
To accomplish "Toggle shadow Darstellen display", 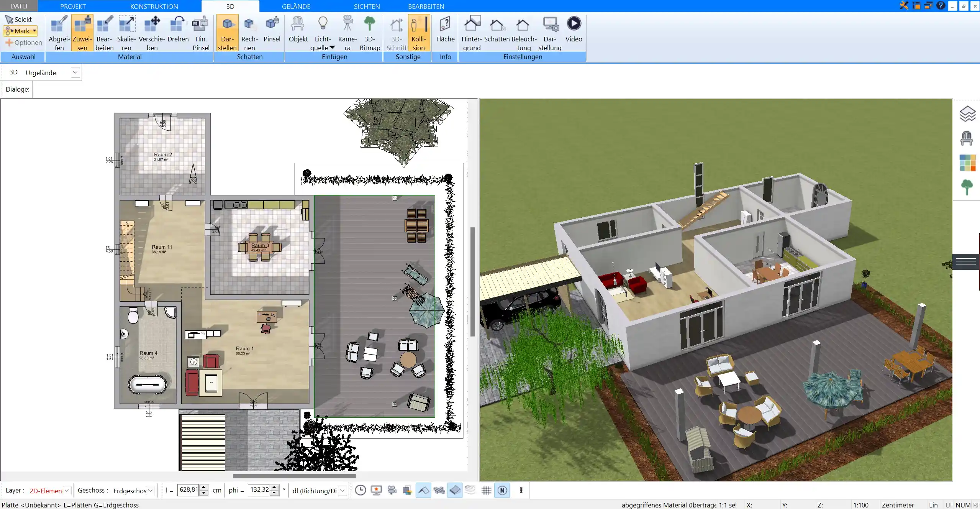I will click(227, 33).
